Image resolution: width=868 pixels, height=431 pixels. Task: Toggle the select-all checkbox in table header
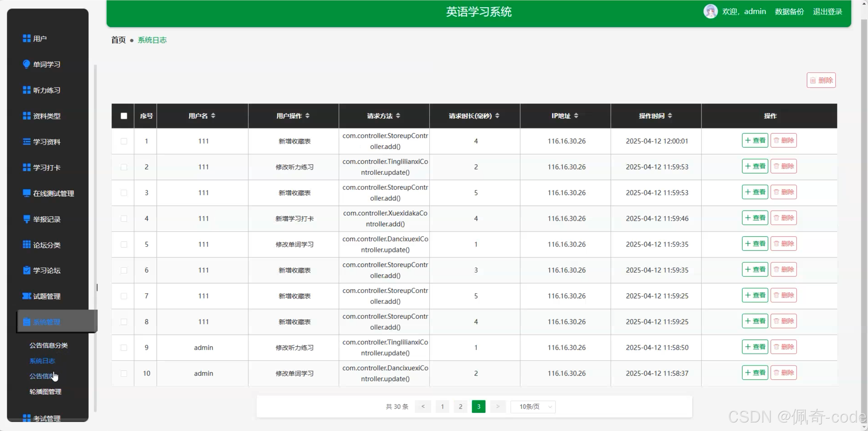[x=124, y=116]
